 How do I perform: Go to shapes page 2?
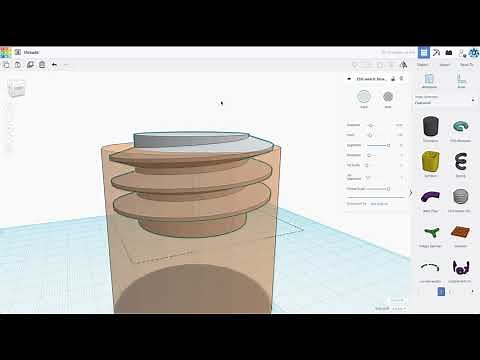point(450,292)
